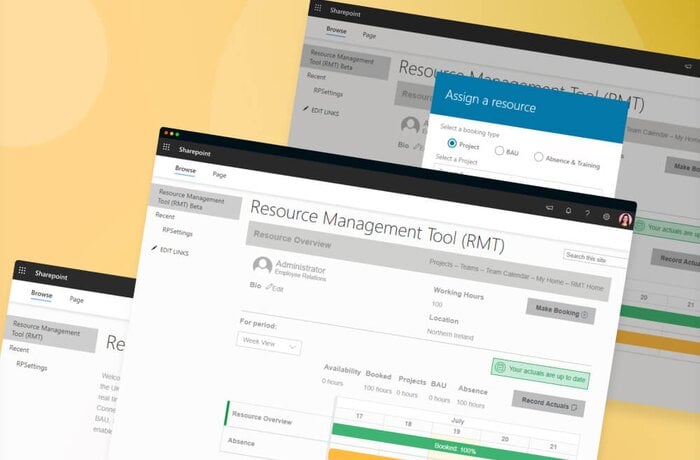
Task: Open app launcher grid in bottom-left Sharepoint window
Action: click(x=22, y=270)
